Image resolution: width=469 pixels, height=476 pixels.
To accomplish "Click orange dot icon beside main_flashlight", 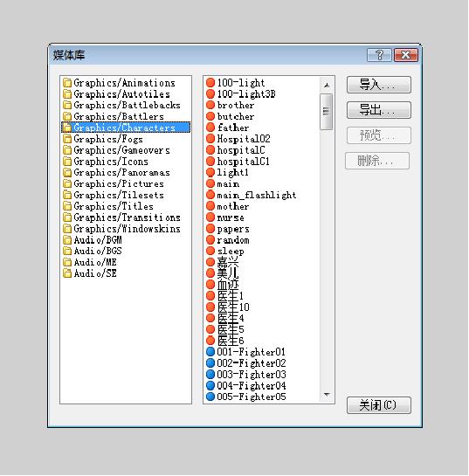I will pos(210,195).
